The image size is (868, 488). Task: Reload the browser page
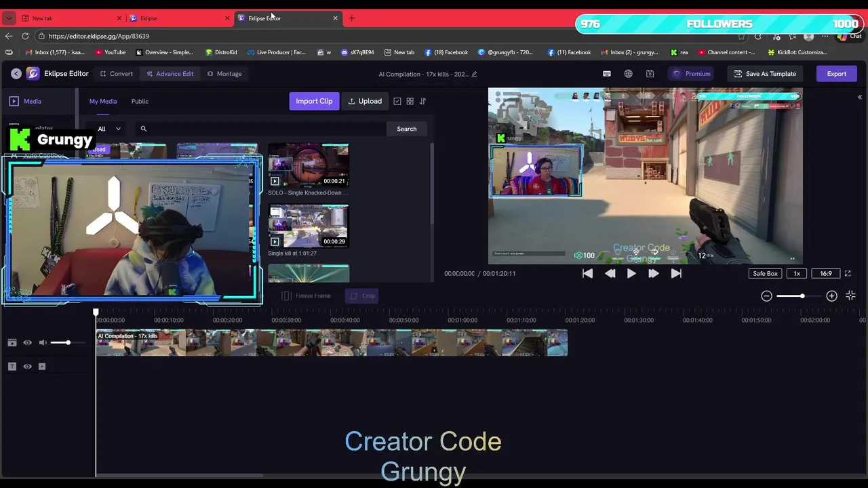tap(25, 36)
